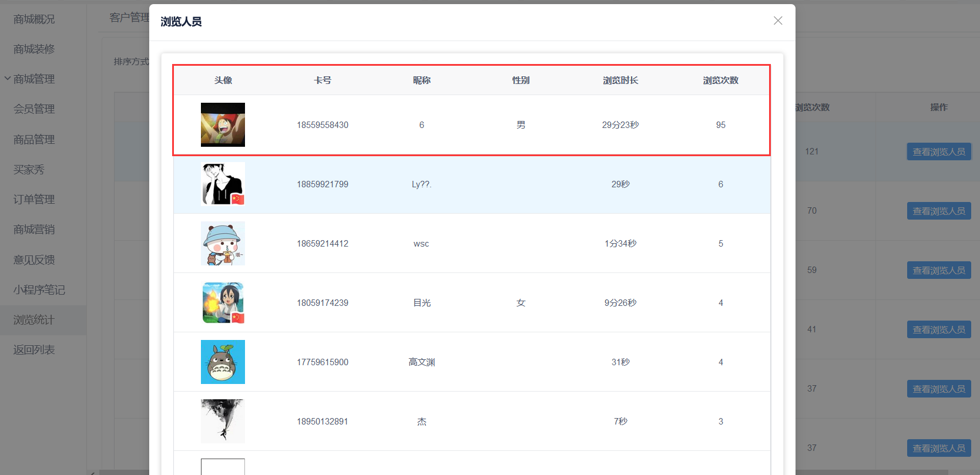This screenshot has width=980, height=475.
Task: Open 小程序笔记 in the sidebar
Action: [x=39, y=290]
